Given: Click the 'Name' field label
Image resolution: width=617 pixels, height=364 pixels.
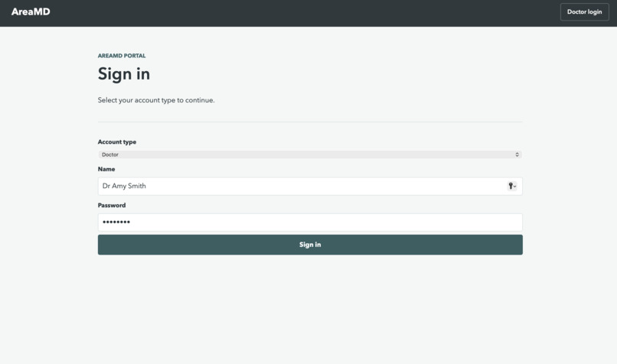Looking at the screenshot, I should click(x=106, y=169).
